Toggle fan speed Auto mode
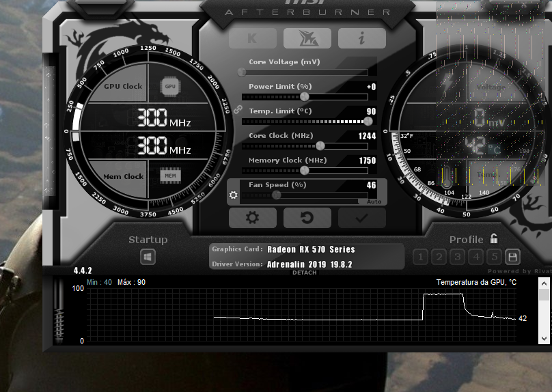 point(373,201)
